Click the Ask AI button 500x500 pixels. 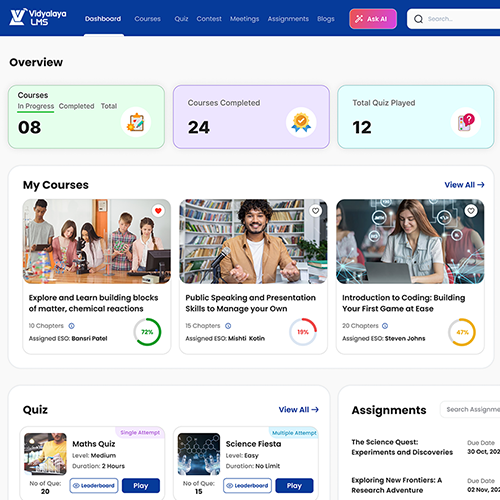373,19
